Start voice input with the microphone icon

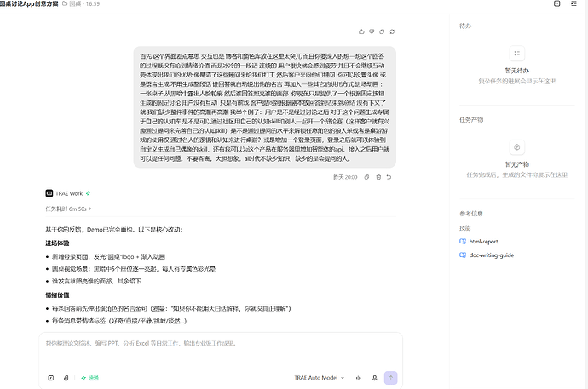375,378
